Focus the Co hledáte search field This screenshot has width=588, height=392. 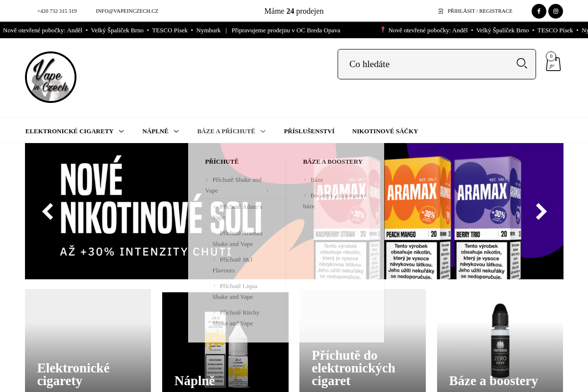[x=437, y=64]
